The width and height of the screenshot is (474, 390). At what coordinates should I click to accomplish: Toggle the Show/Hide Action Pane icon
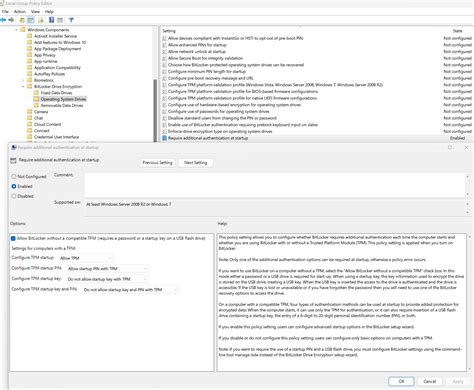[60, 20]
